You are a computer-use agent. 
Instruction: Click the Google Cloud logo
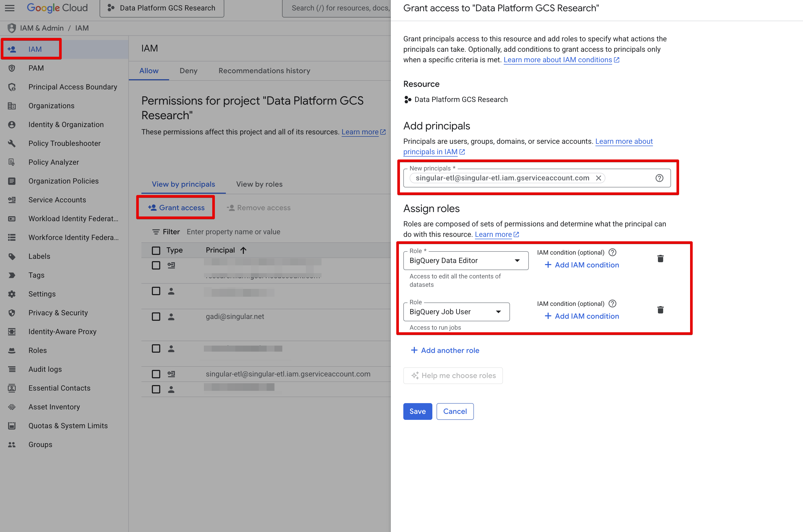[x=57, y=8]
